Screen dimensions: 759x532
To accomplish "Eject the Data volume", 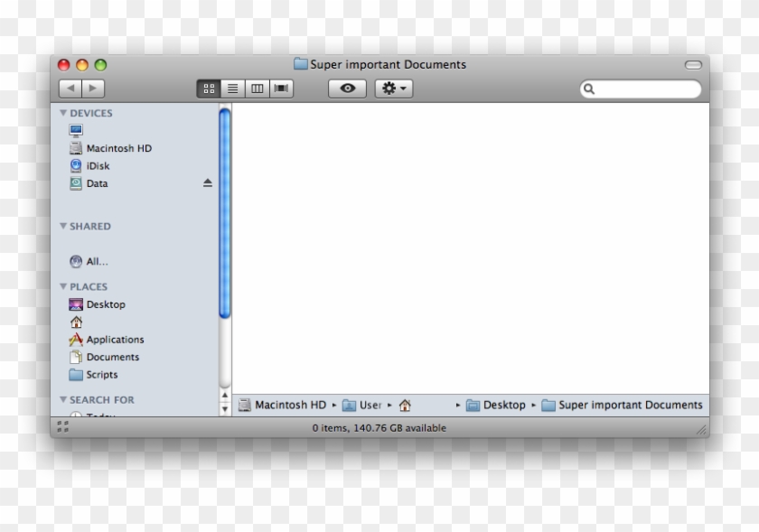I will [207, 182].
